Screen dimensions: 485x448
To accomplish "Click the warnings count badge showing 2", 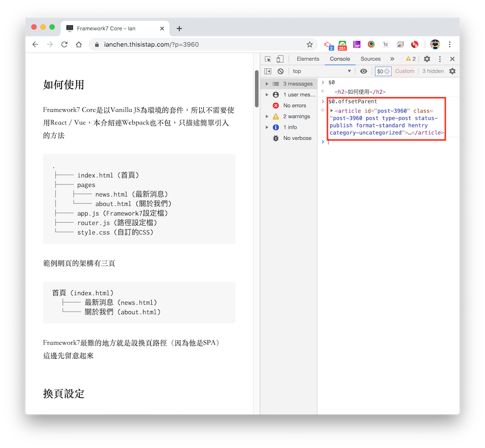I will tap(411, 59).
